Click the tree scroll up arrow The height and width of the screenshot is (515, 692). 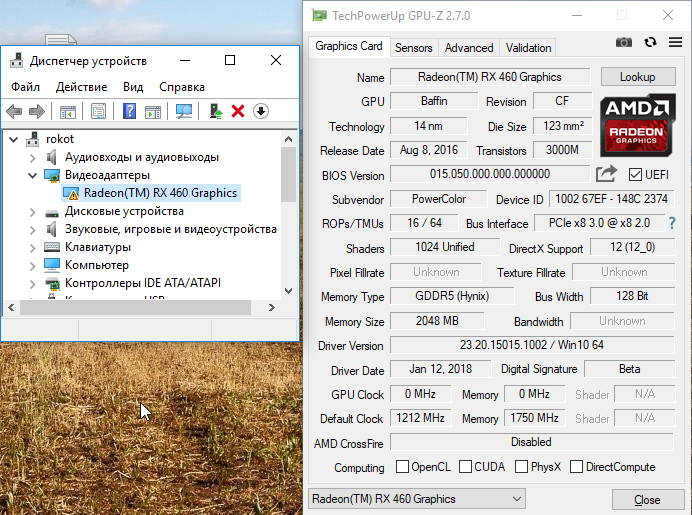(289, 139)
